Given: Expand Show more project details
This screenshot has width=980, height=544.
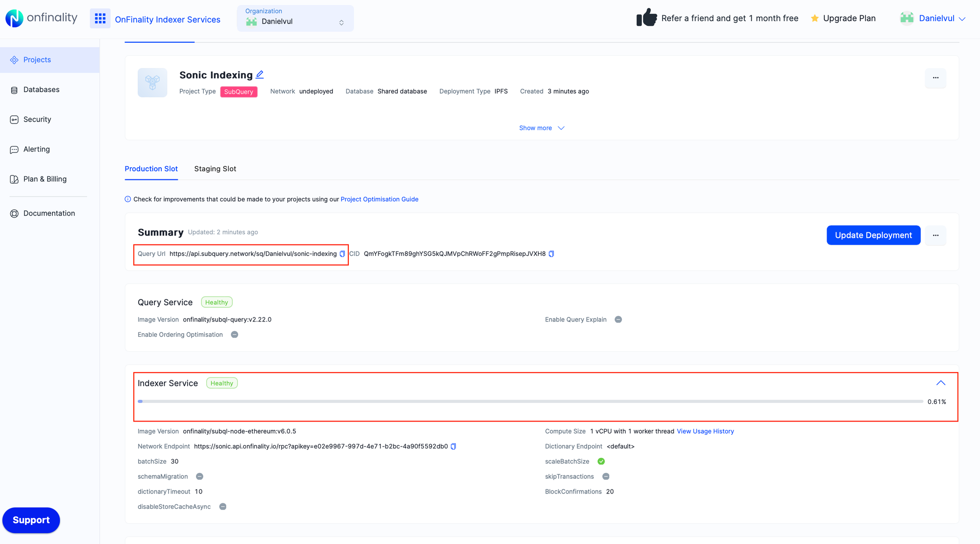Looking at the screenshot, I should click(x=541, y=127).
